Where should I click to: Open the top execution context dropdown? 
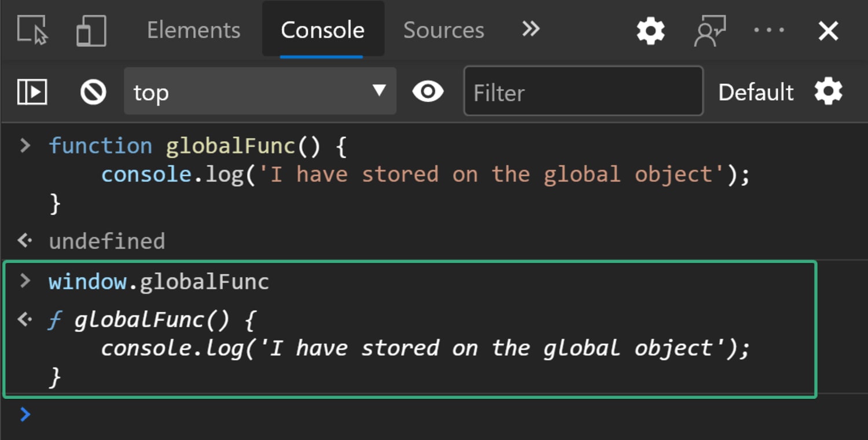click(x=260, y=91)
